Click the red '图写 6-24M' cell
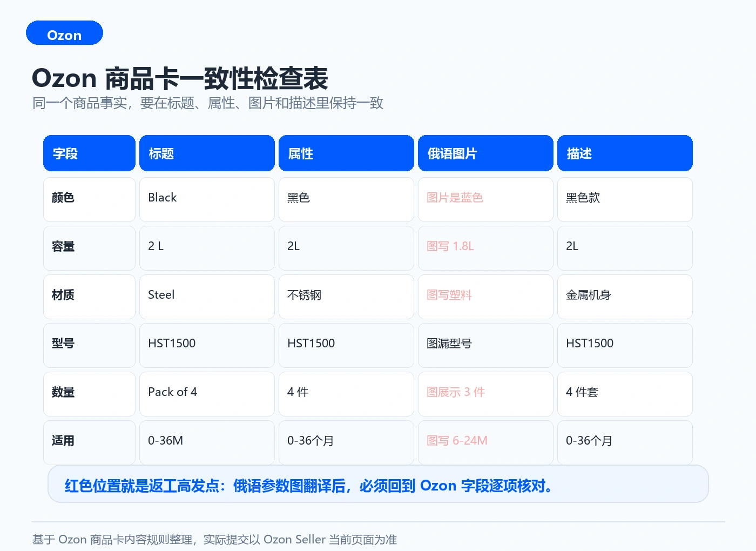Screen dimensions: 756x551 click(x=485, y=442)
